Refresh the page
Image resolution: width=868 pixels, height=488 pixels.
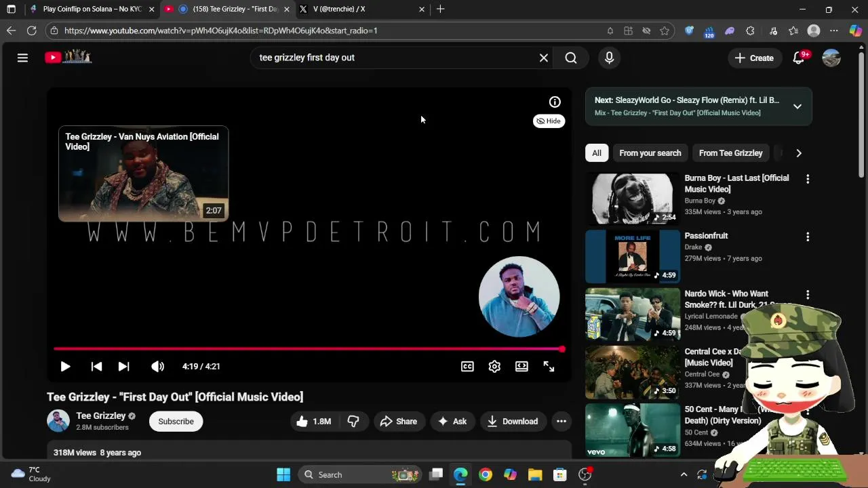tap(31, 30)
